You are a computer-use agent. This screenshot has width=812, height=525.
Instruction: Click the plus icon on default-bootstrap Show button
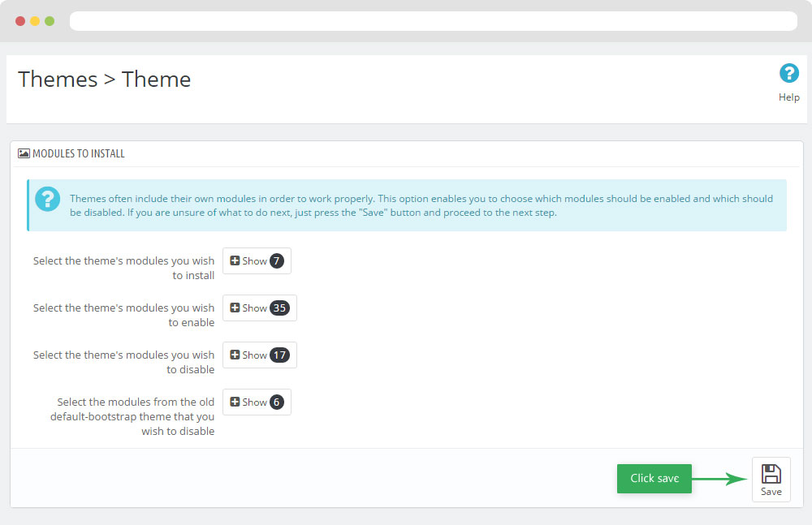[235, 402]
